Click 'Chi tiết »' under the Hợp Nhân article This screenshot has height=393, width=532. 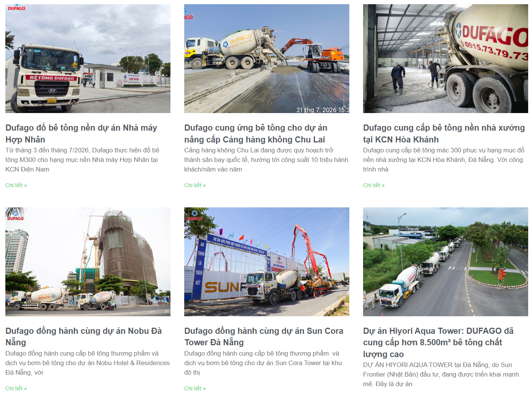click(16, 185)
